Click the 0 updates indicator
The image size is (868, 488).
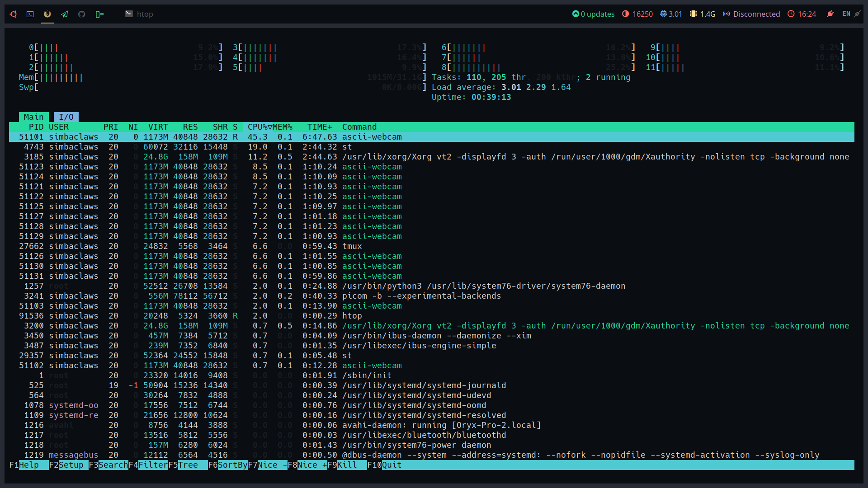point(593,14)
